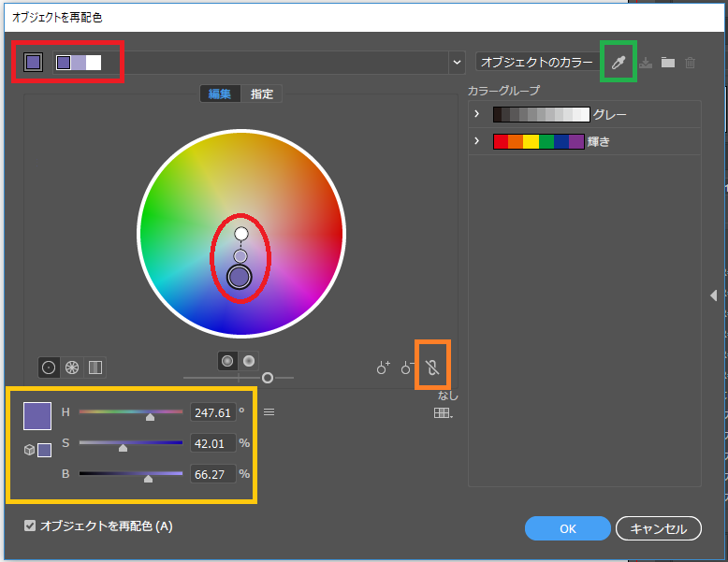Screen dimensions: 728x562
Task: Expand the 輝き color group
Action: pos(477,140)
